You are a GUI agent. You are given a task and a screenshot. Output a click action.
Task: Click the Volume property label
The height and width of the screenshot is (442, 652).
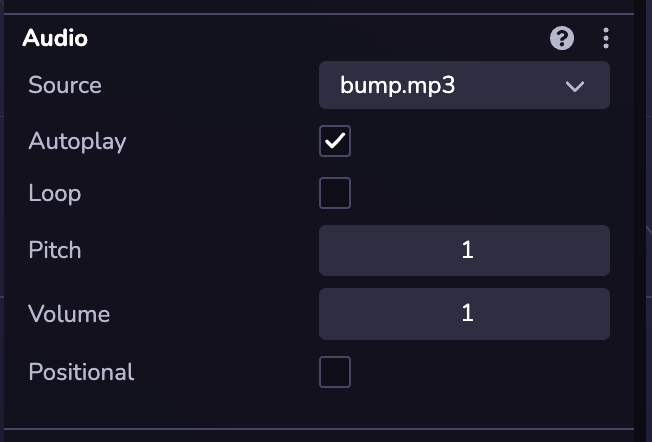click(69, 314)
